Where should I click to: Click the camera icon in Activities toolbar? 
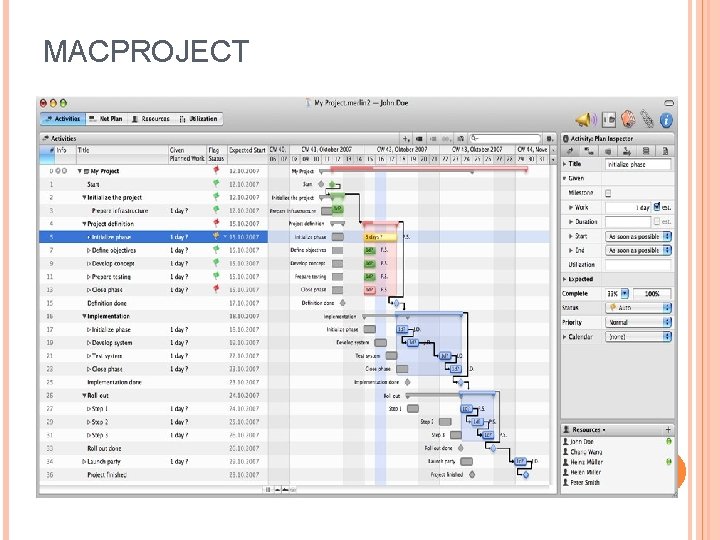point(461,139)
